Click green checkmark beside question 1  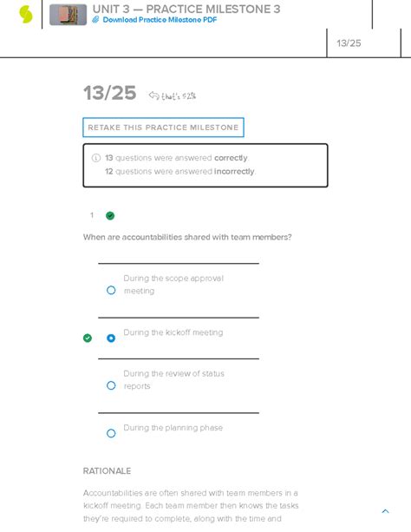click(x=110, y=215)
